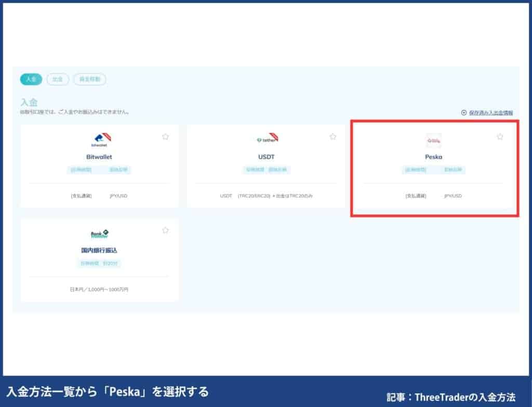Image resolution: width=532 pixels, height=407 pixels.
Task: Select the 入金 deposit tab
Action: [31, 79]
